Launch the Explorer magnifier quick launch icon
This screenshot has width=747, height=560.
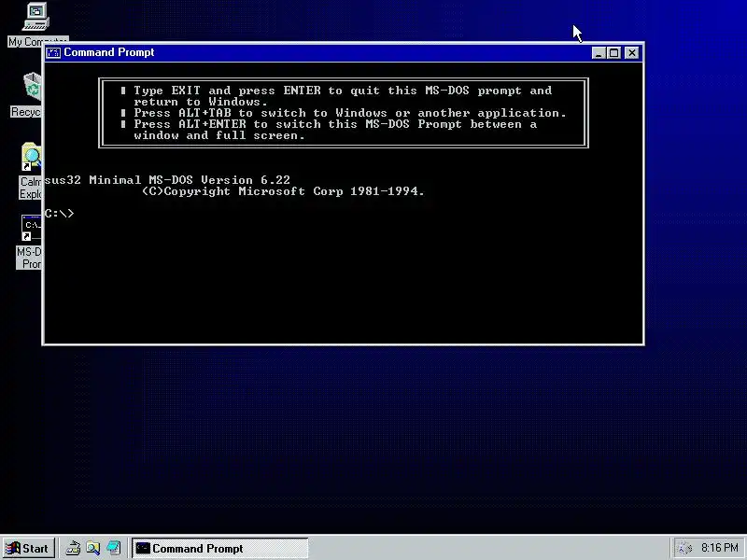92,548
